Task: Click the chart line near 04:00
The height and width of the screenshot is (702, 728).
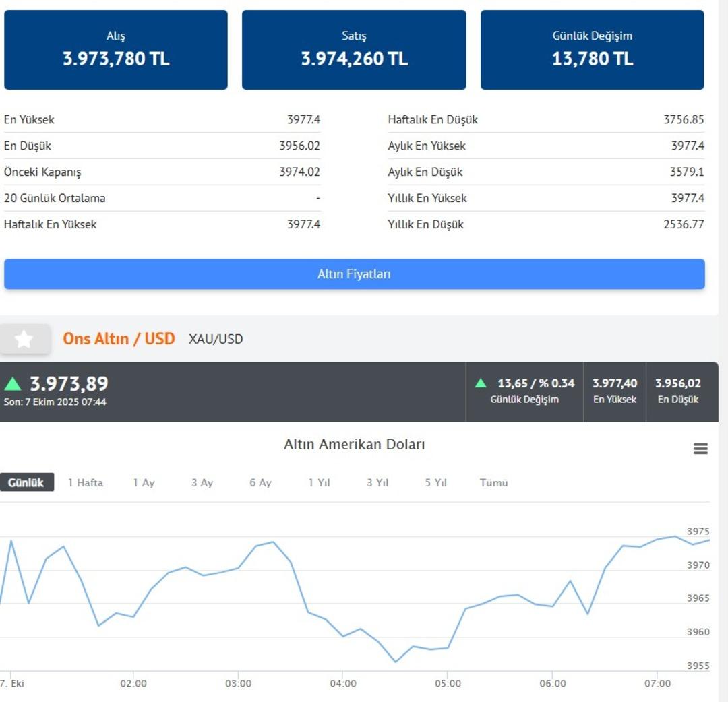Action: pyautogui.click(x=343, y=635)
